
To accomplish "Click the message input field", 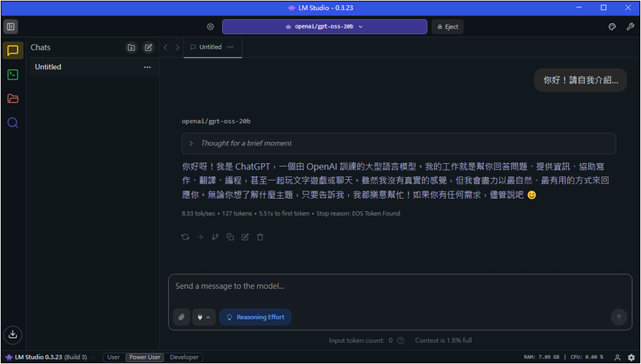I will [400, 286].
